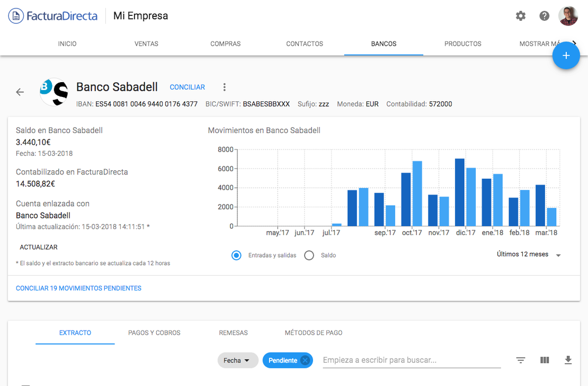Click the blue plus add button
Image resolution: width=588 pixels, height=386 pixels.
(x=566, y=56)
